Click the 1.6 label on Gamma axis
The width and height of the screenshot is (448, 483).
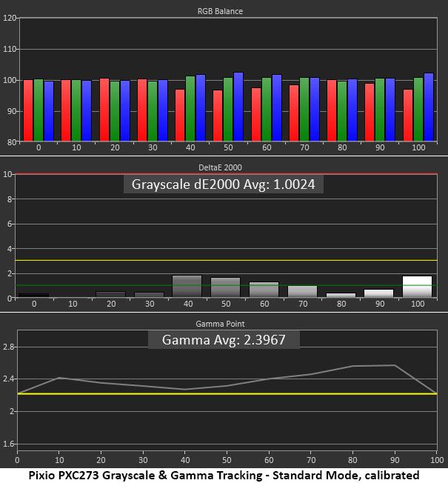(x=8, y=444)
